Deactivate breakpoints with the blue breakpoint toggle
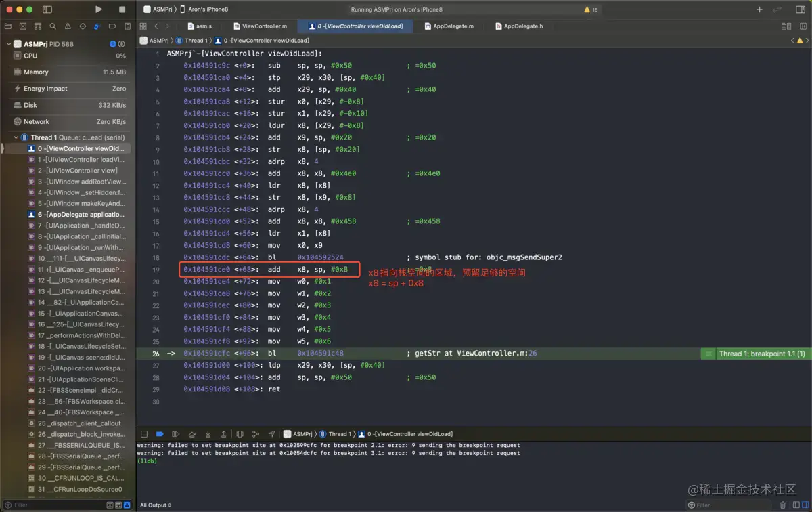The width and height of the screenshot is (812, 512). (160, 434)
